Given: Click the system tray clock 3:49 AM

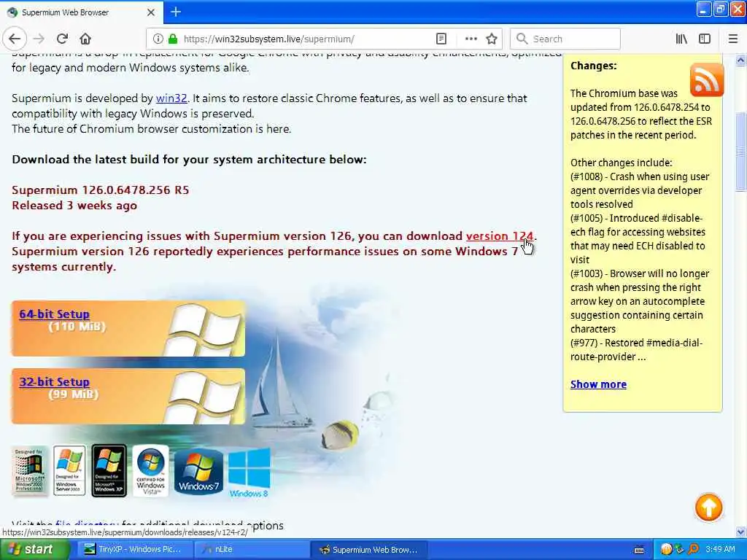Looking at the screenshot, I should pos(720,550).
